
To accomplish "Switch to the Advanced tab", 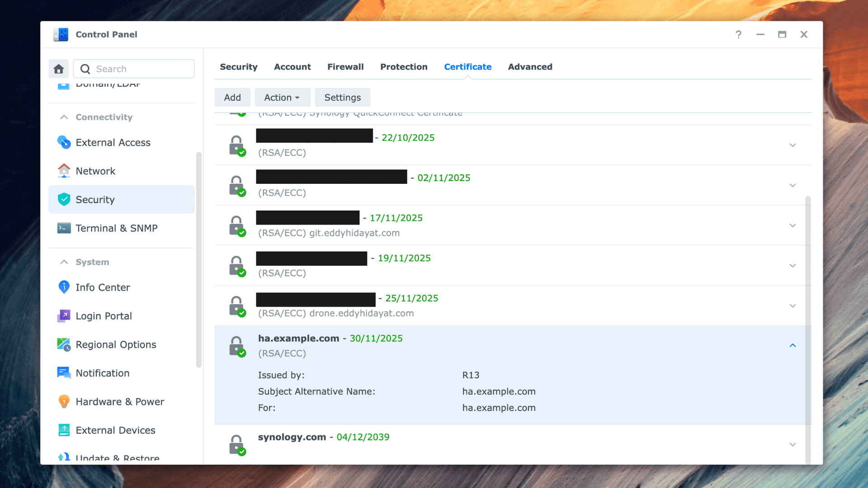I will click(x=530, y=67).
